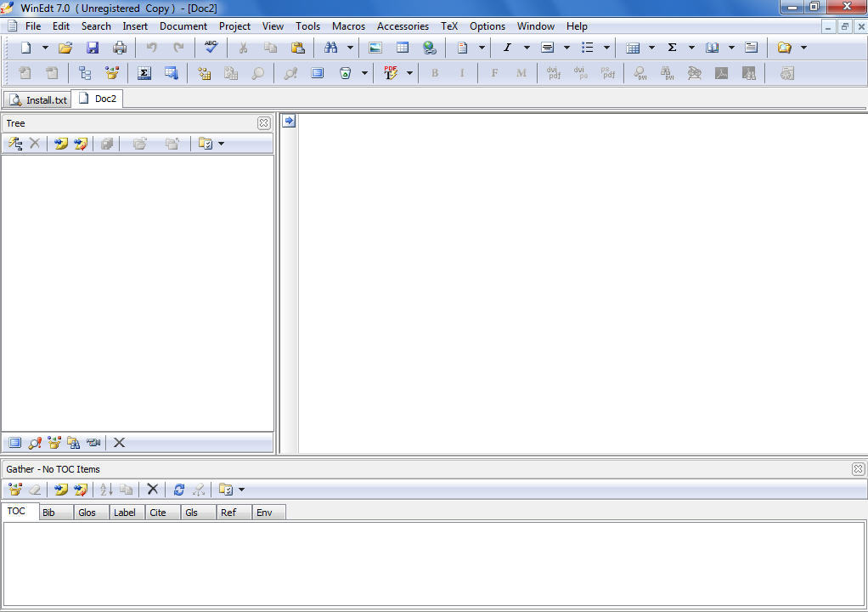
Task: Expand the Gather panel options dropdown arrow
Action: click(241, 490)
